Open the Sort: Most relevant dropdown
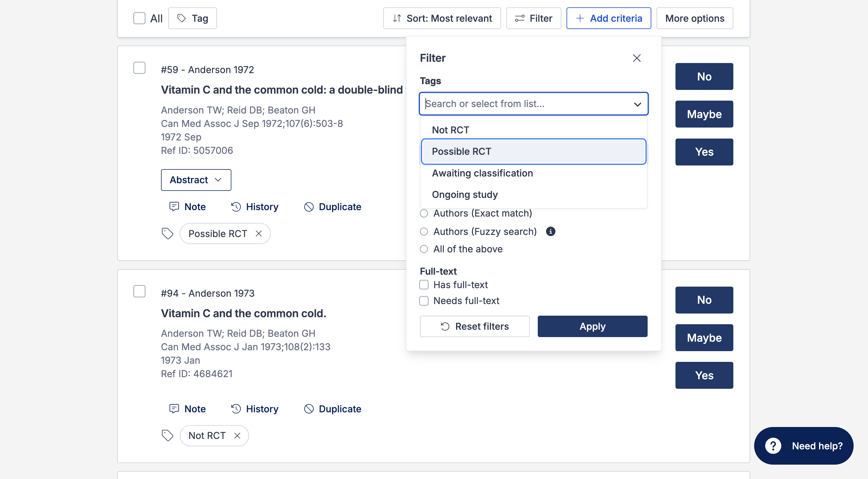Image resolution: width=868 pixels, height=479 pixels. click(442, 18)
